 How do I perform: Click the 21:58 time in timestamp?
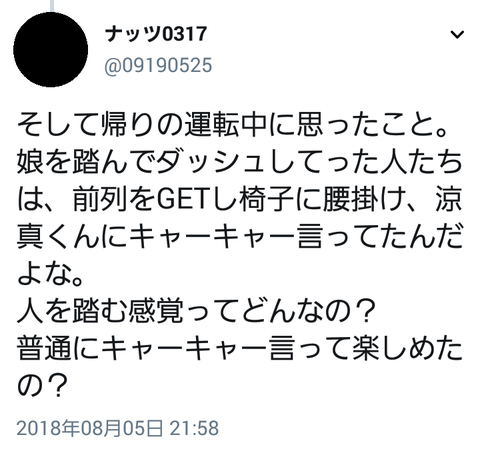click(194, 428)
